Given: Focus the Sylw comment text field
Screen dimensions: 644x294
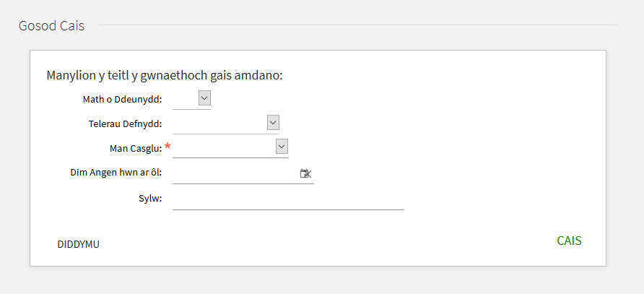Looking at the screenshot, I should [x=288, y=200].
